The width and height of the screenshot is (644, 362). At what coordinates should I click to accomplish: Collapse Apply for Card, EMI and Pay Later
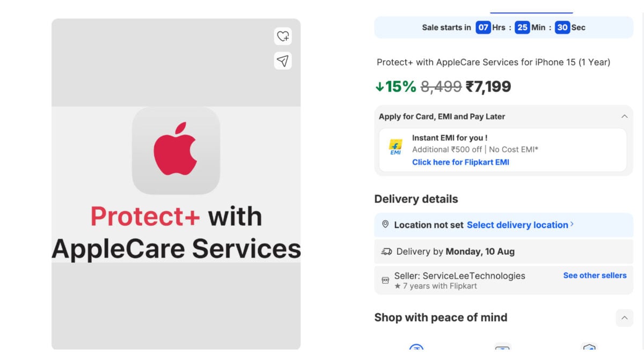point(624,116)
